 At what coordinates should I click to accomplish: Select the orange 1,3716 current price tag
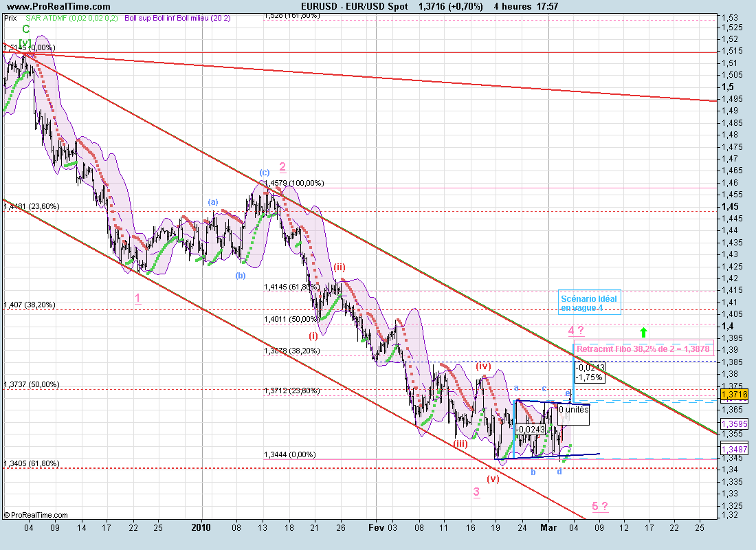click(734, 395)
